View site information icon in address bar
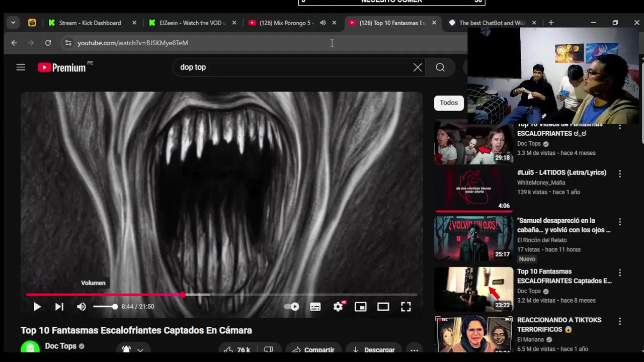This screenshot has height=362, width=644. point(68,43)
